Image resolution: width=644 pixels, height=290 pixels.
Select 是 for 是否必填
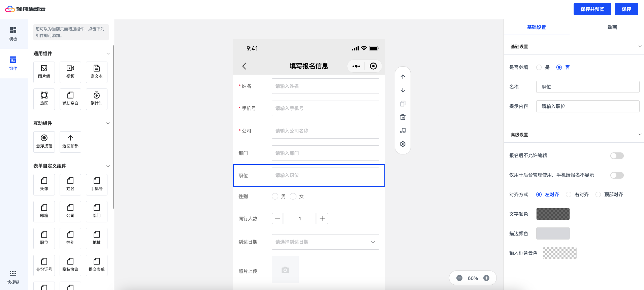[539, 67]
